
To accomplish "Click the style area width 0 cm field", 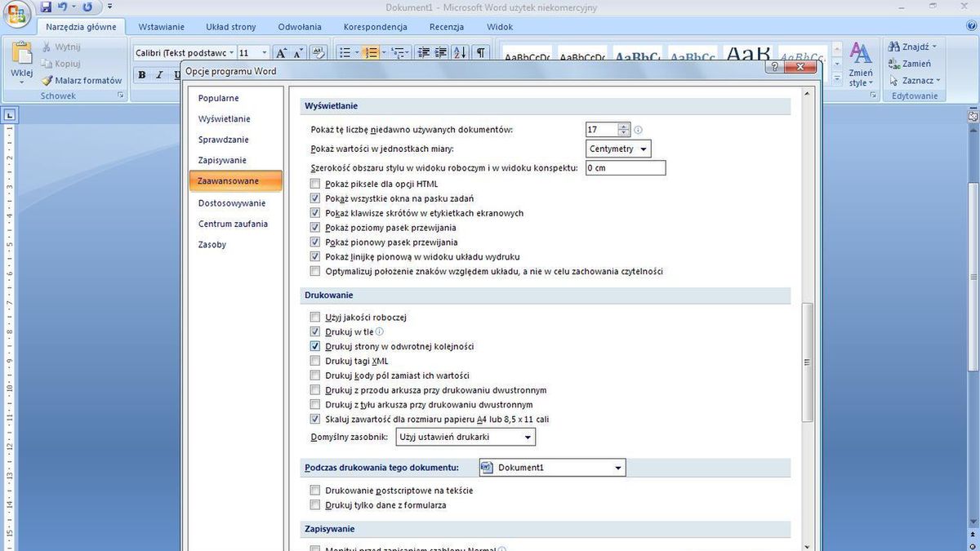I will pos(625,168).
